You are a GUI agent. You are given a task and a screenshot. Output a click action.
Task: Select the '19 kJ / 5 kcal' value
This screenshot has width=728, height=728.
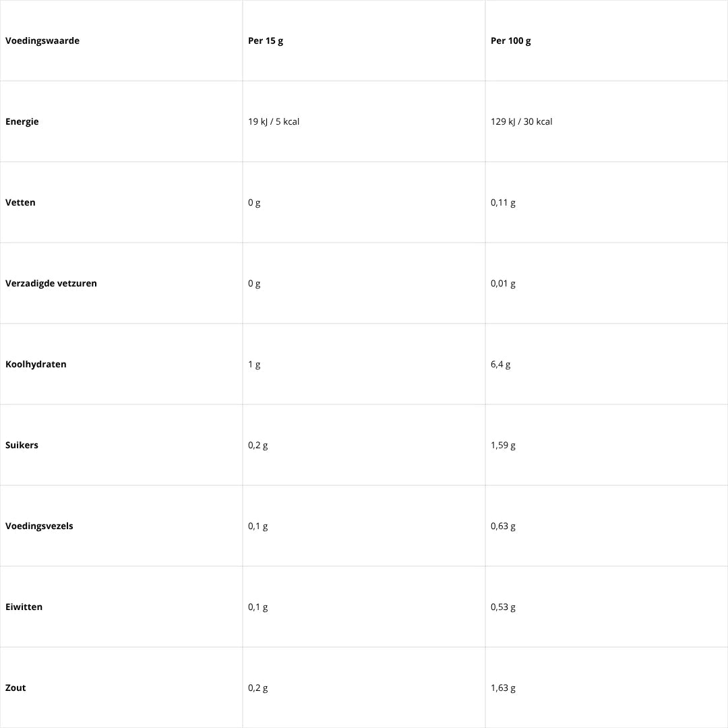click(x=274, y=121)
